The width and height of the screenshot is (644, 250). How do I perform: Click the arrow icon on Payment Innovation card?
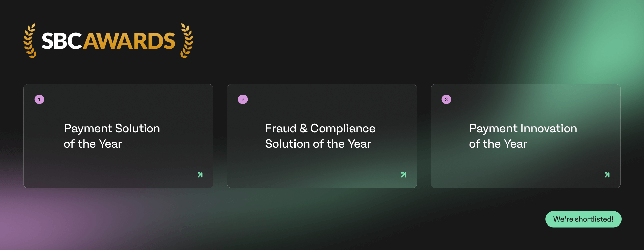tap(607, 174)
